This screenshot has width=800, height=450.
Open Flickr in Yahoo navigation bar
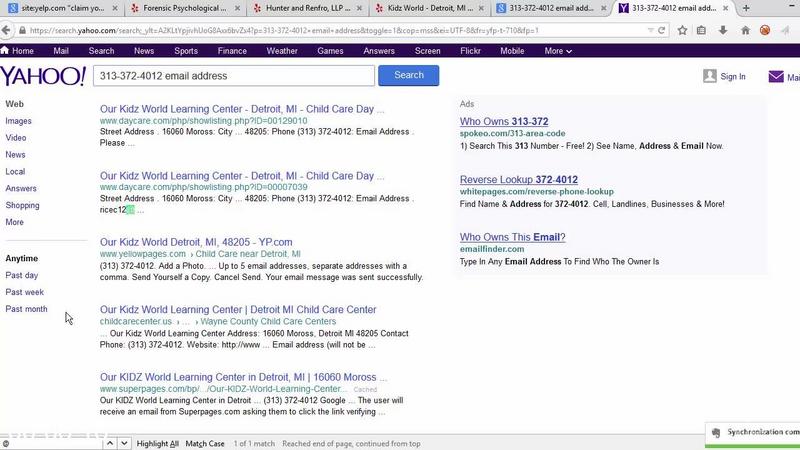point(470,51)
